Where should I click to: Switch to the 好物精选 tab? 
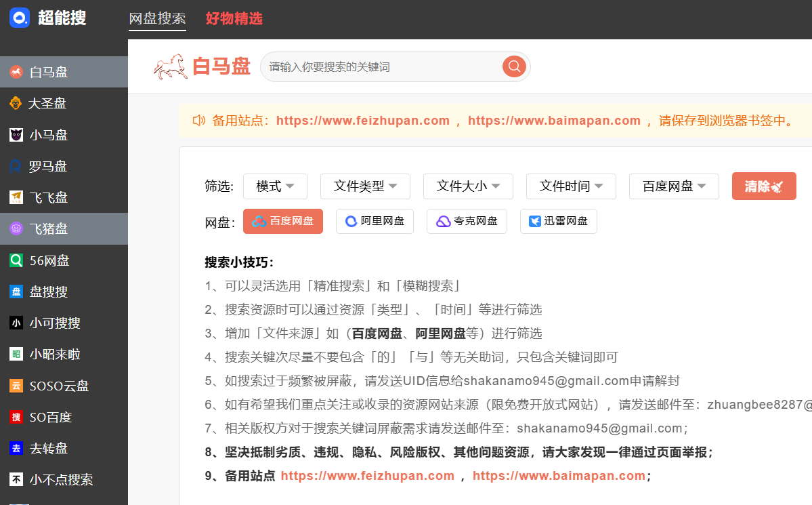(234, 19)
